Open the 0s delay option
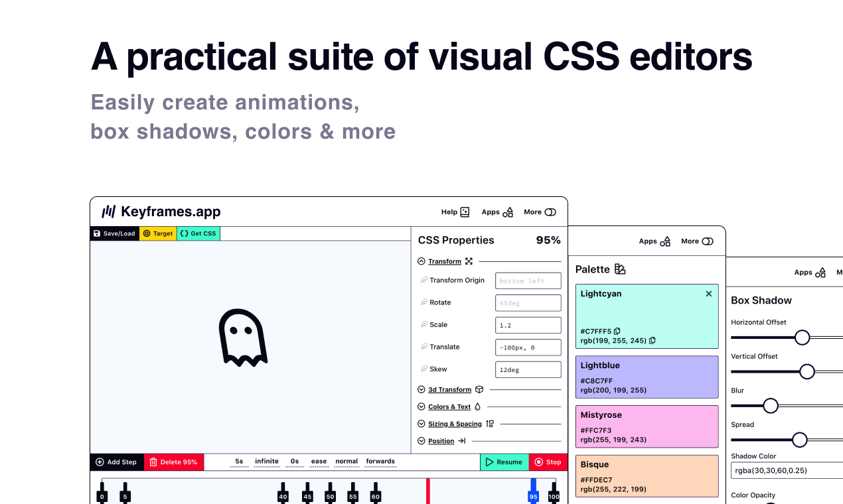Image resolution: width=843 pixels, height=504 pixels. tap(295, 462)
